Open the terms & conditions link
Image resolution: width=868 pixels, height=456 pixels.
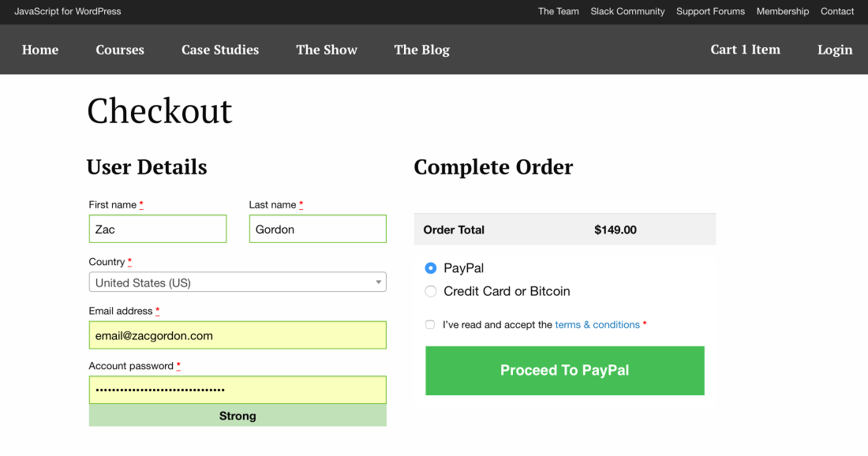[597, 324]
